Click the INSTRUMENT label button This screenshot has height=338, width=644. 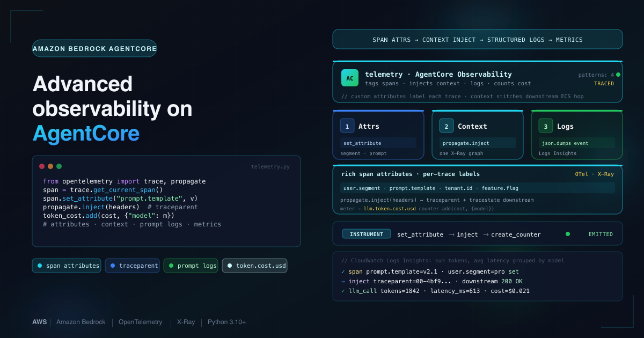(367, 234)
